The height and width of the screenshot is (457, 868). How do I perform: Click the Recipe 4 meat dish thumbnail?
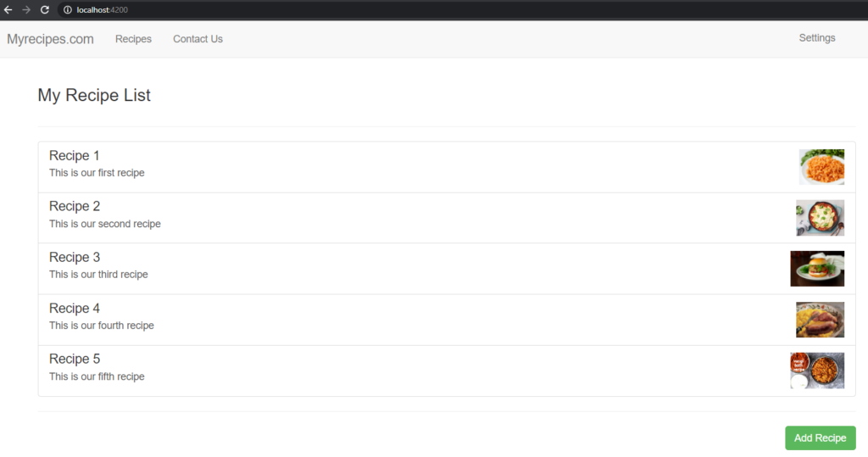(821, 320)
